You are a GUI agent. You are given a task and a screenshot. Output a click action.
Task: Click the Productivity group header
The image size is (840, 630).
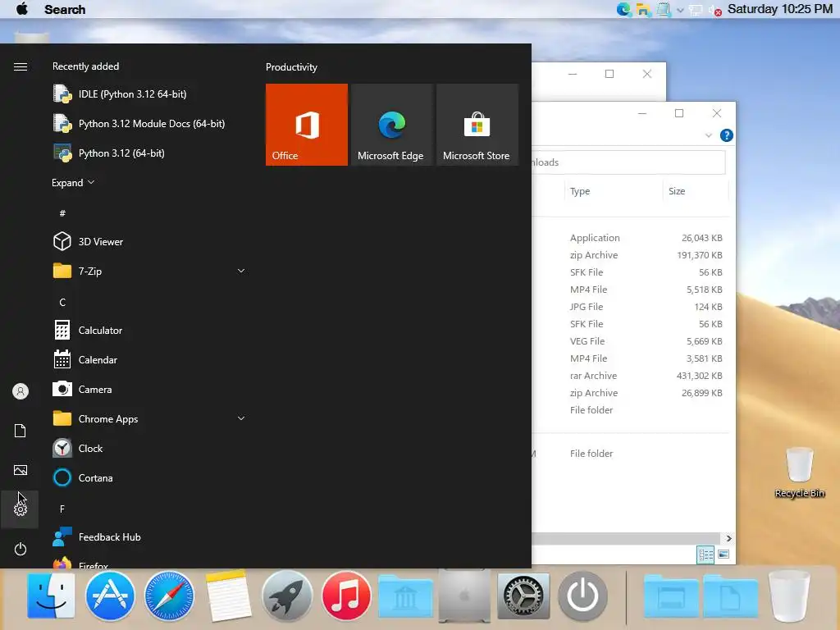291,67
